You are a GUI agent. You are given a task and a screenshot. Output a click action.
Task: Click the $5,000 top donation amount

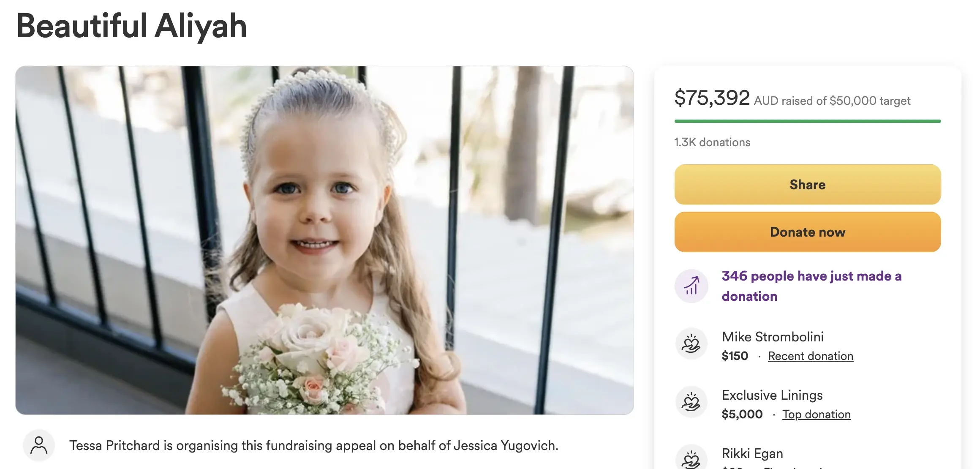(x=742, y=414)
